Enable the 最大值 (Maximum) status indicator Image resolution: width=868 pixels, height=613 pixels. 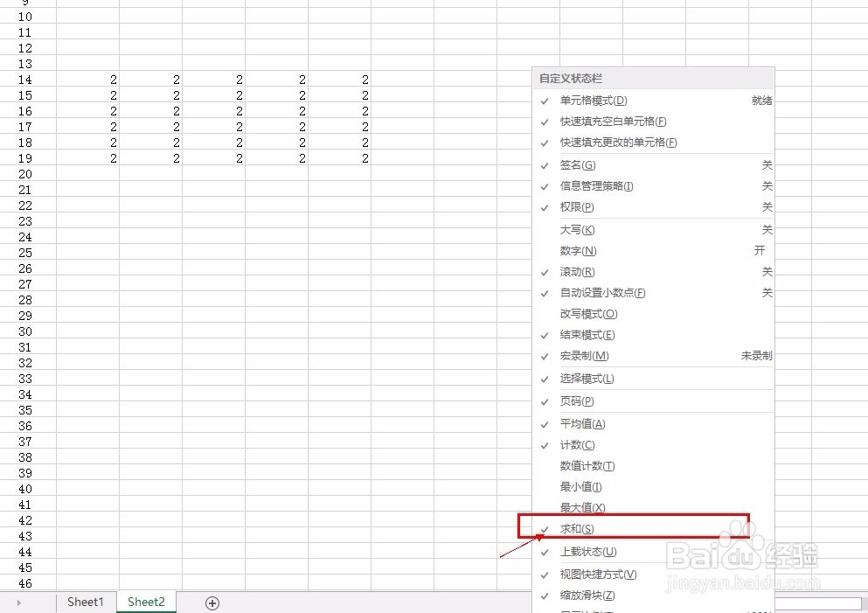pos(580,507)
